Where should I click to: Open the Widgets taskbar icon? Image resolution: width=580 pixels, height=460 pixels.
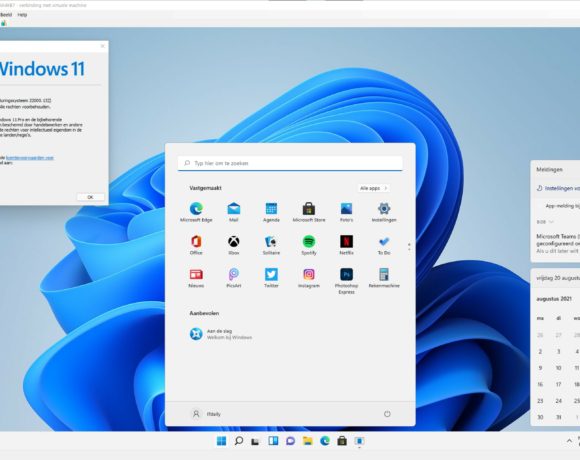[273, 441]
